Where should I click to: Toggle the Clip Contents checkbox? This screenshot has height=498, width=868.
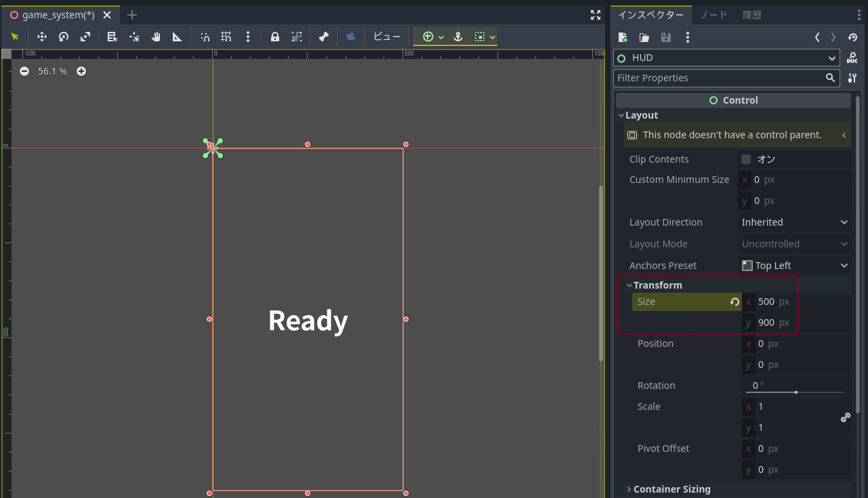[x=746, y=159]
